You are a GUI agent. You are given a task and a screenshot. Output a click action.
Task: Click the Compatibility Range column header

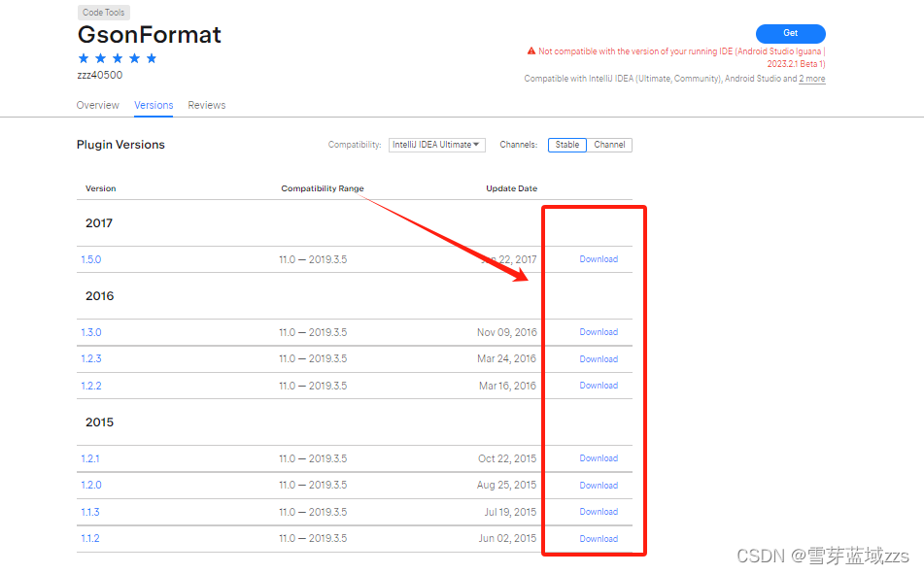[323, 188]
